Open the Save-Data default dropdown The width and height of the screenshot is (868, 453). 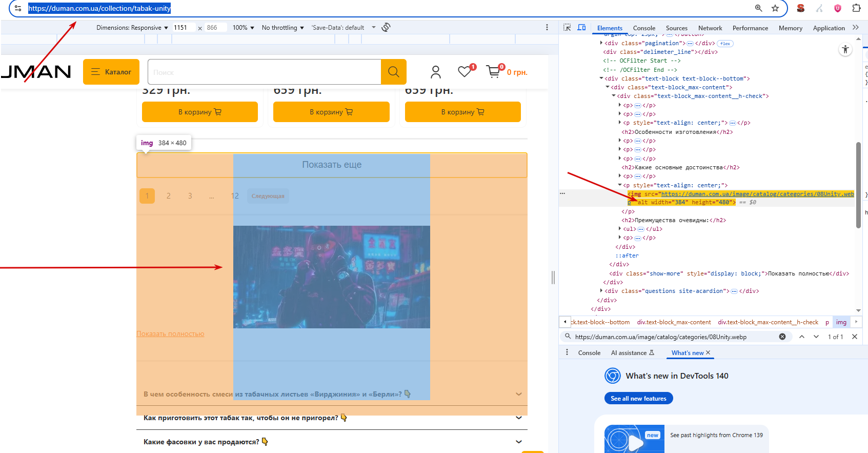344,28
